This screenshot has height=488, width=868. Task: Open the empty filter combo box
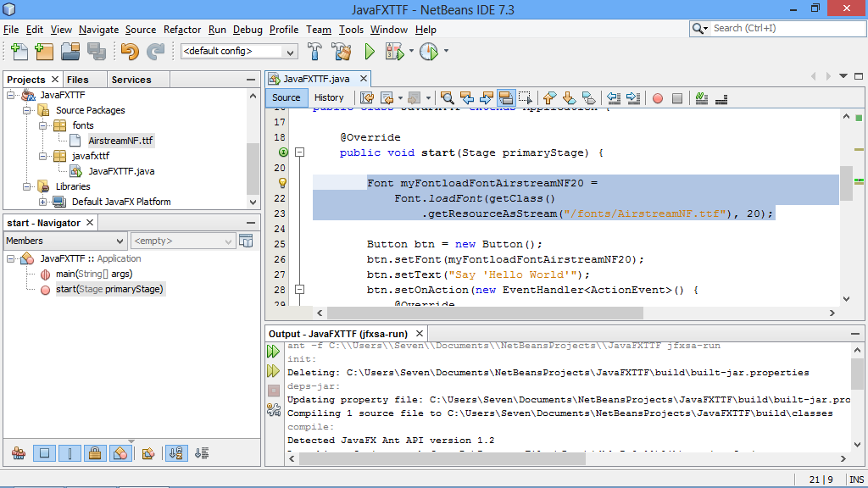point(183,241)
